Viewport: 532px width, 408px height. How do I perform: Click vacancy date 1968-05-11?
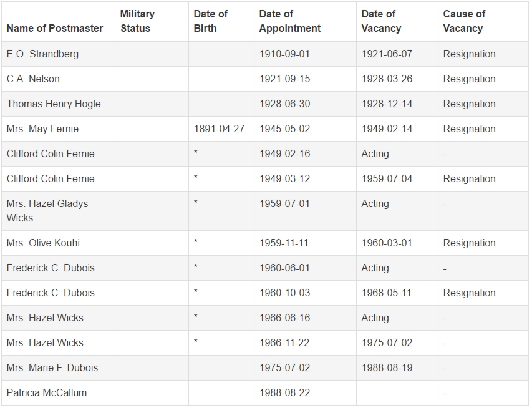pos(386,293)
